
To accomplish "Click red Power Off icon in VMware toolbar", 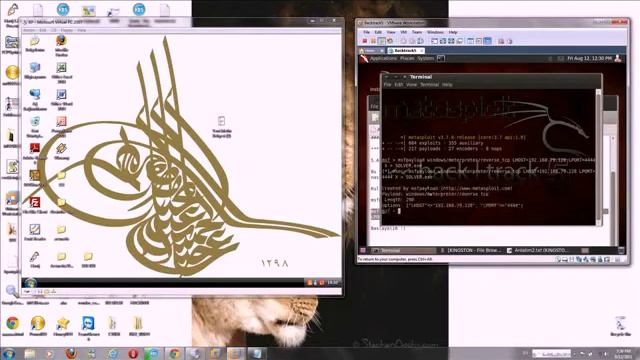I will tap(365, 41).
